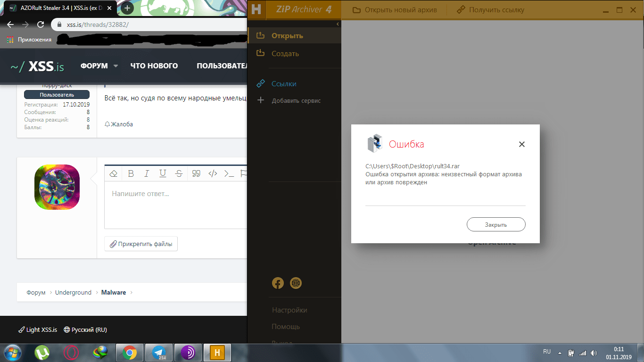The height and width of the screenshot is (362, 644).
Task: Insert a quote using the editor quote icon
Action: tap(197, 173)
